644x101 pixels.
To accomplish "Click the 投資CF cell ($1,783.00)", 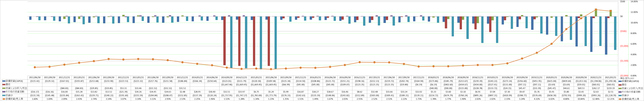I will tap(256, 95).
